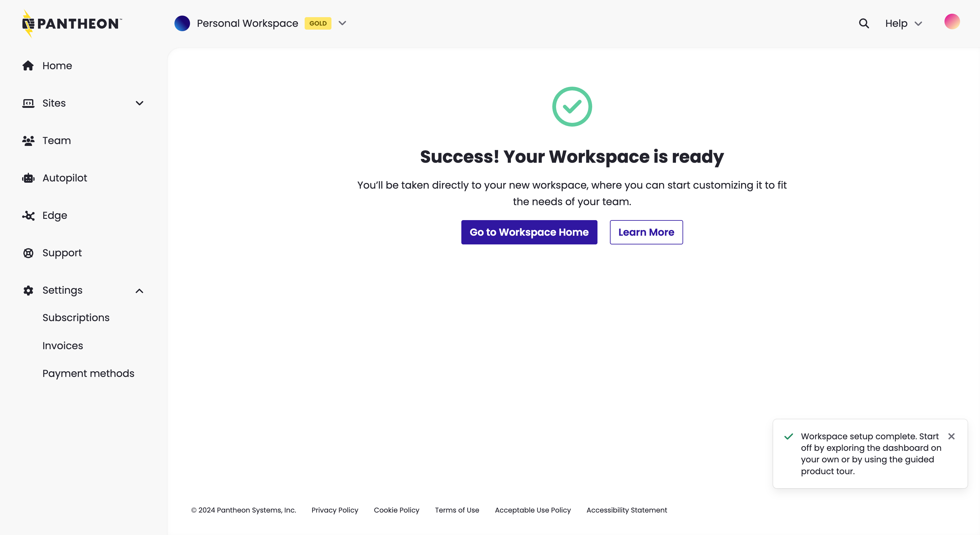Open the Personal Workspace switcher dropdown
Screen dimensions: 980x535
342,23
